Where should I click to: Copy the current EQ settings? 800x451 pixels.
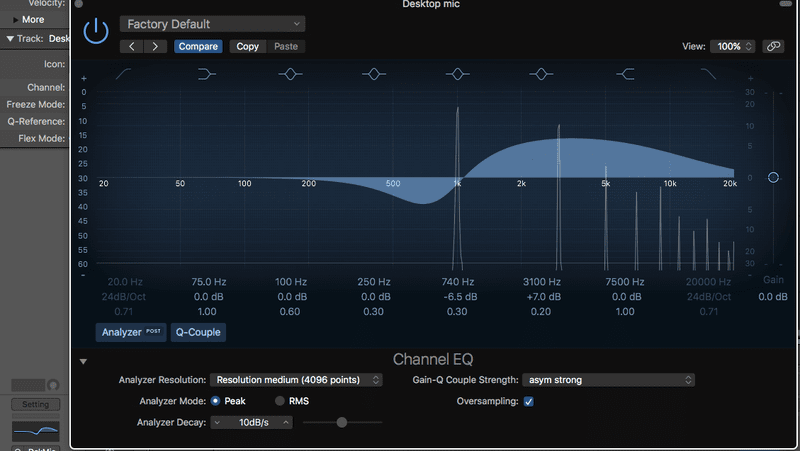coord(247,46)
